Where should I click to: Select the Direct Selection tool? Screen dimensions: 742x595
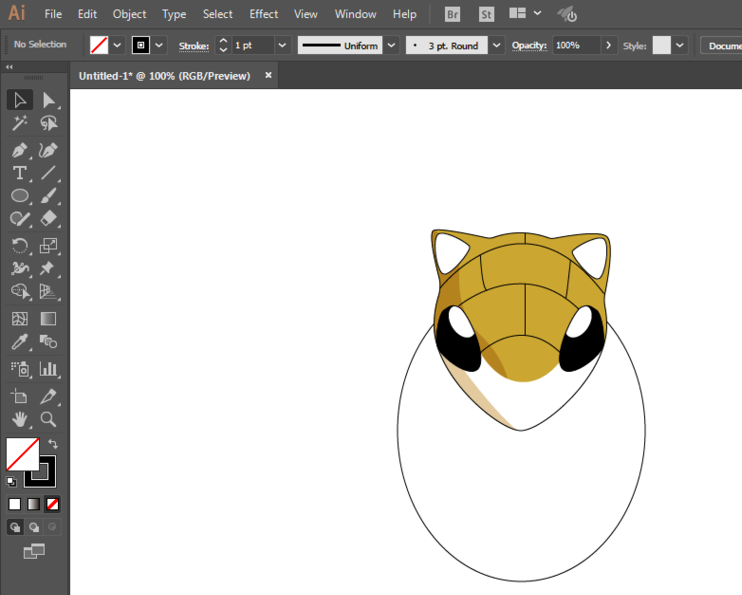coord(48,100)
